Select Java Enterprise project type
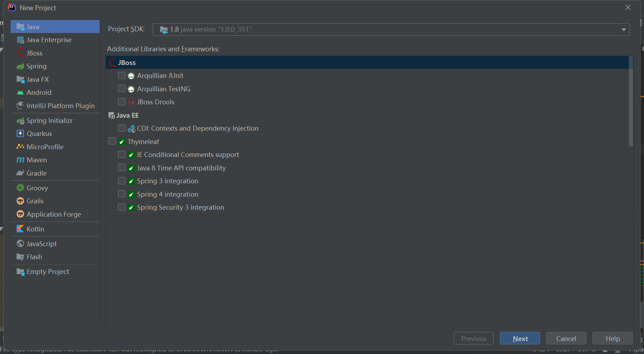 (55, 40)
